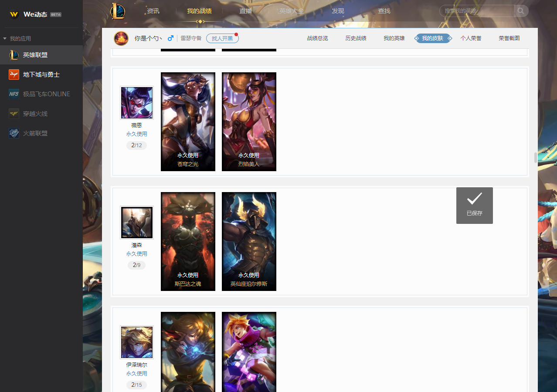Viewport: 557px width, 392px height.
Task: Open the 发现 menu
Action: pyautogui.click(x=338, y=11)
